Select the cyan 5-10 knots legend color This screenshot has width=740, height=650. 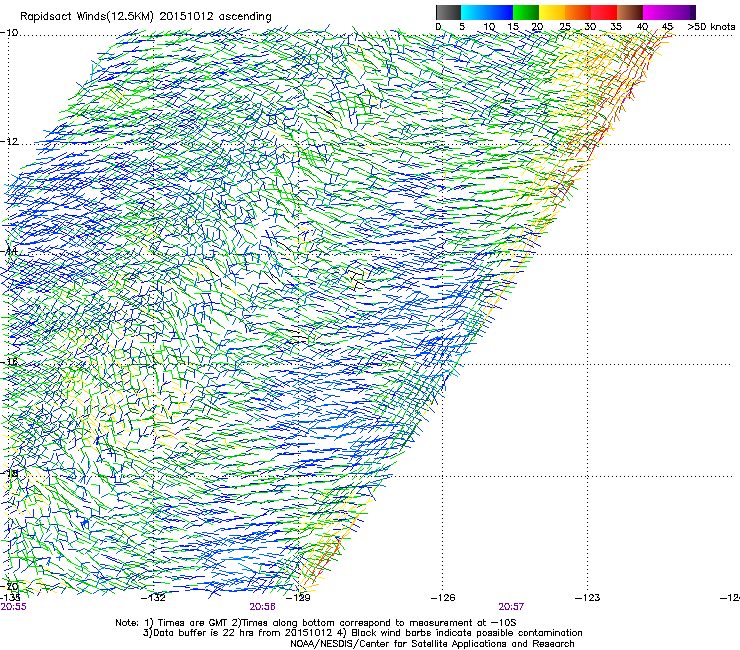(474, 12)
